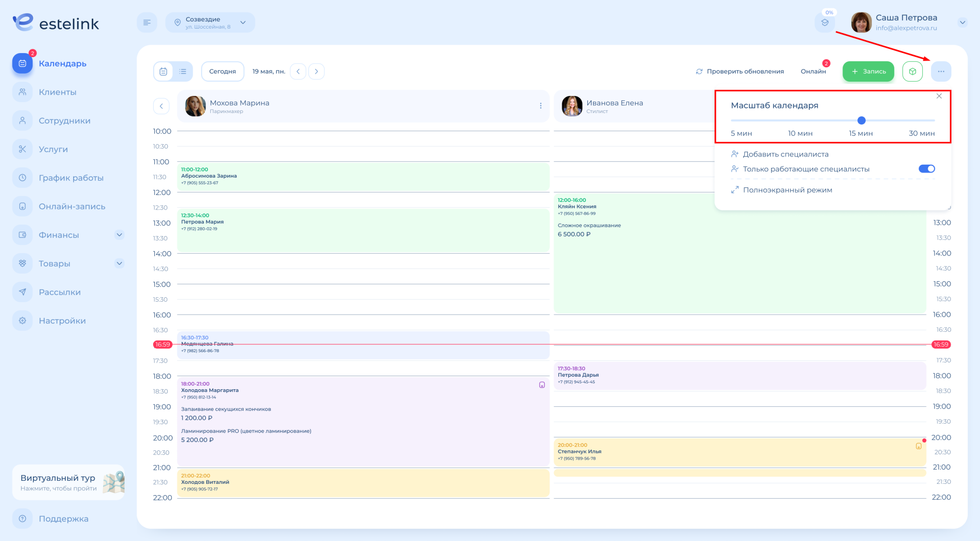Select the calendar grid view icon
This screenshot has height=541, width=980.
tap(163, 71)
